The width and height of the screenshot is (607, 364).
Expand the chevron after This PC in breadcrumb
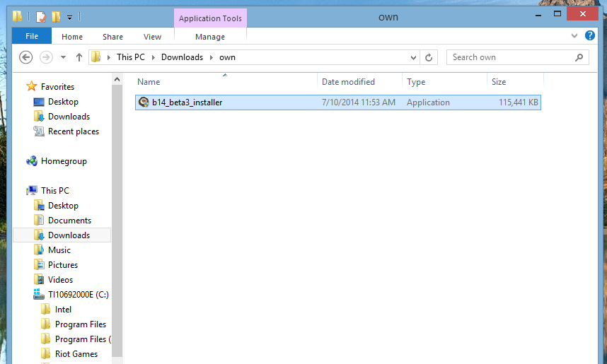(154, 57)
